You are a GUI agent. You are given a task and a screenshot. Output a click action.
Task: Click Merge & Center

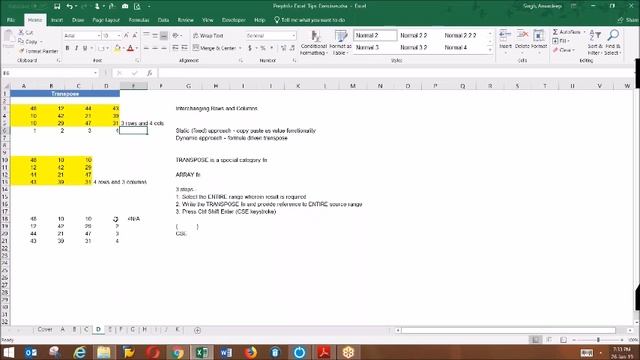[215, 48]
